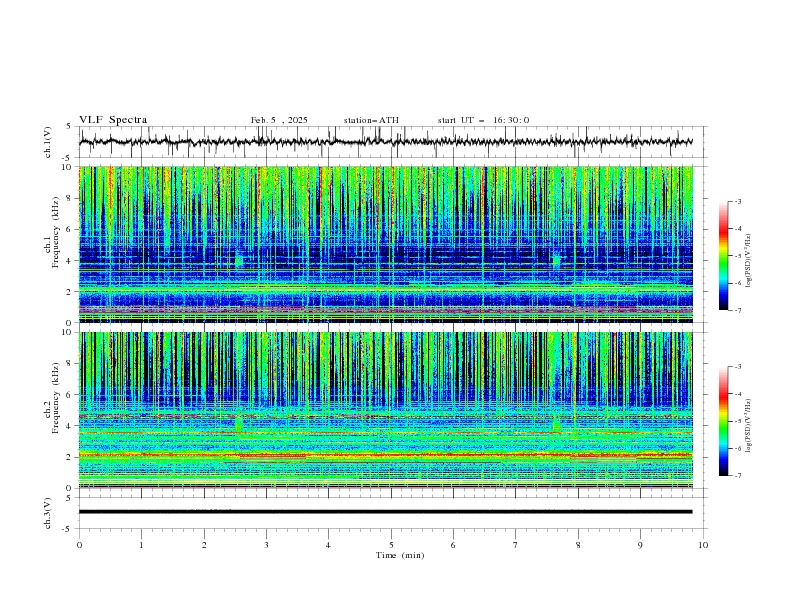Click the "-3" tick on lower colorbar
792x612 pixels.
coord(738,367)
